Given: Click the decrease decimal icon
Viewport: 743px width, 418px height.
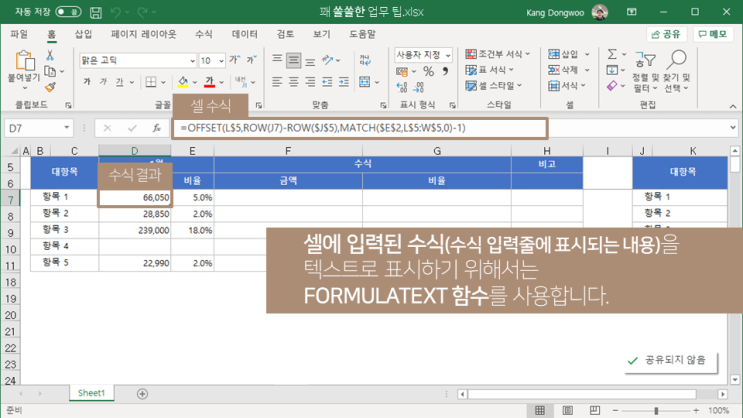Looking at the screenshot, I should pos(418,87).
